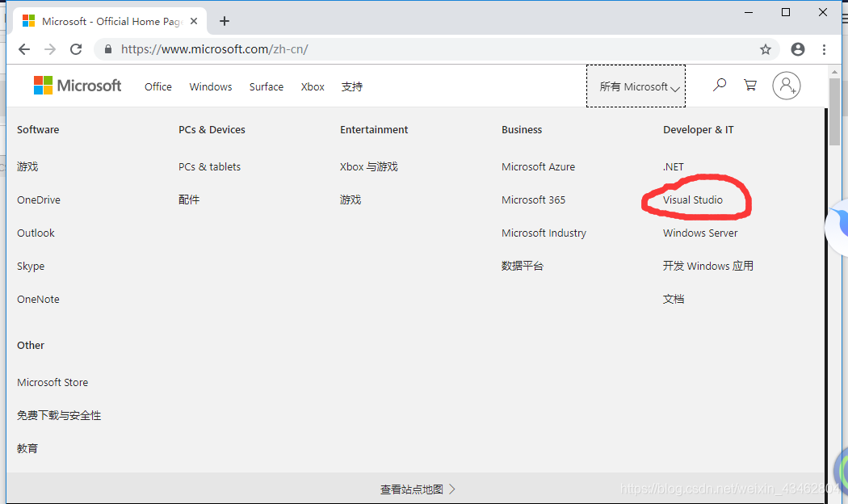Open a new tab with plus button
The height and width of the screenshot is (504, 848).
click(x=225, y=21)
